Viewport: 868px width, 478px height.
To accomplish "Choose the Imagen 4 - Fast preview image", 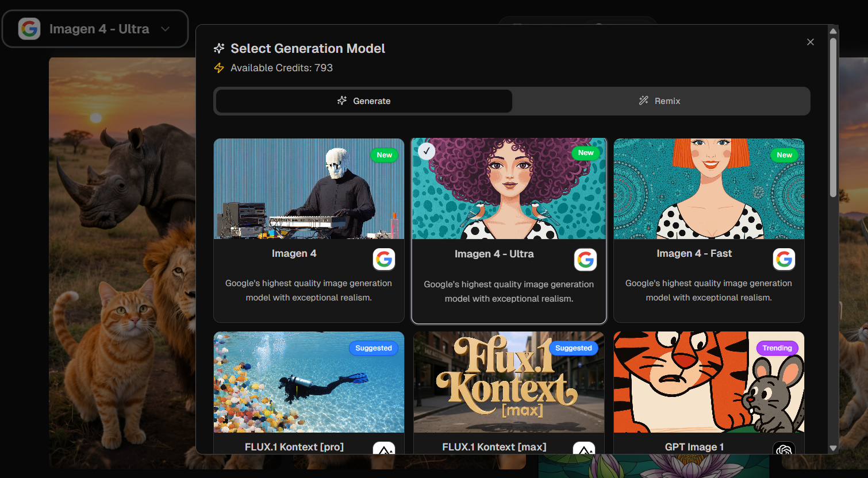I will (x=709, y=188).
